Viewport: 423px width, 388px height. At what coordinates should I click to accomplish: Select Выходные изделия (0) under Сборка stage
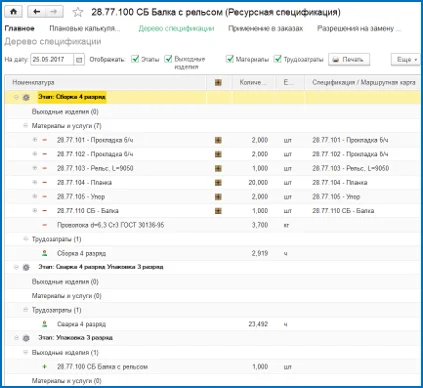coord(65,112)
